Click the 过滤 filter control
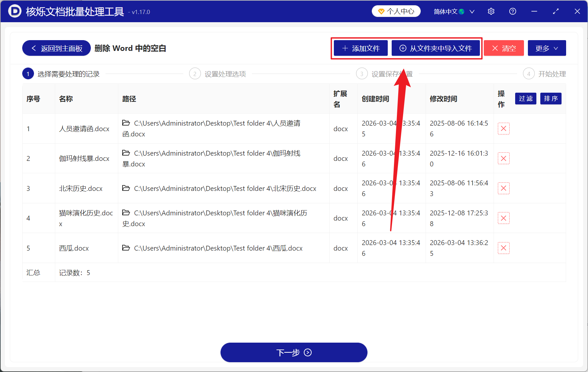This screenshot has width=588, height=372. [x=525, y=99]
